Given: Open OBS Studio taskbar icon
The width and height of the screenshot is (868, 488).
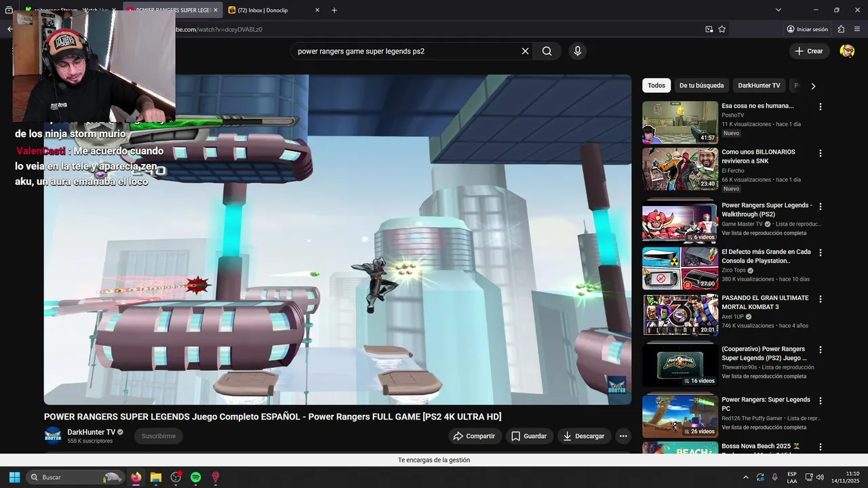Looking at the screenshot, I should point(176,477).
